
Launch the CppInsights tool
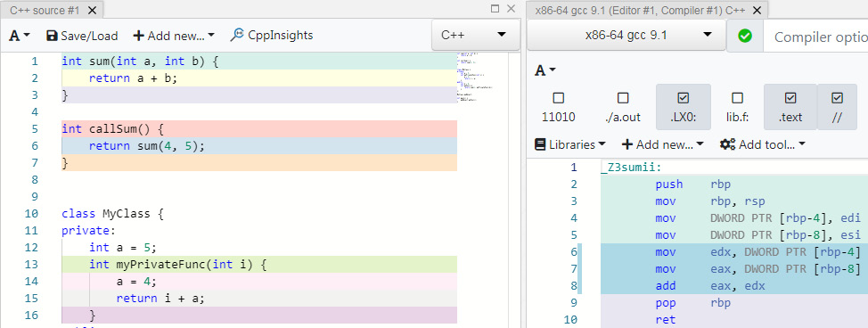(x=271, y=36)
